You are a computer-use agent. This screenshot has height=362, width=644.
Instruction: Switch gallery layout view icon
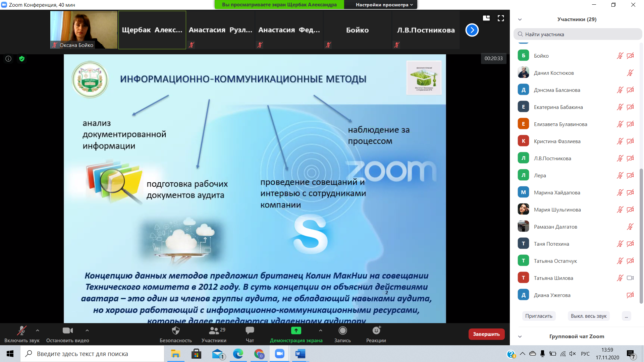click(x=486, y=18)
